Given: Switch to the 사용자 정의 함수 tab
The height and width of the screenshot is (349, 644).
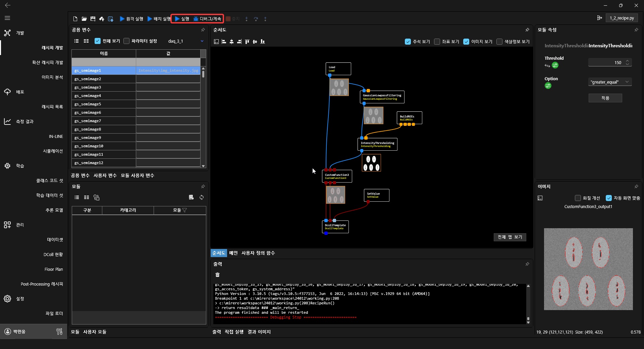Looking at the screenshot, I should (x=258, y=253).
